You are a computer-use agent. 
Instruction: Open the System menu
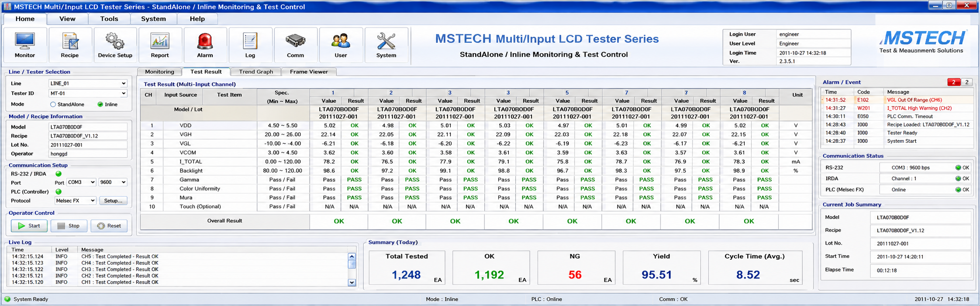click(x=153, y=19)
